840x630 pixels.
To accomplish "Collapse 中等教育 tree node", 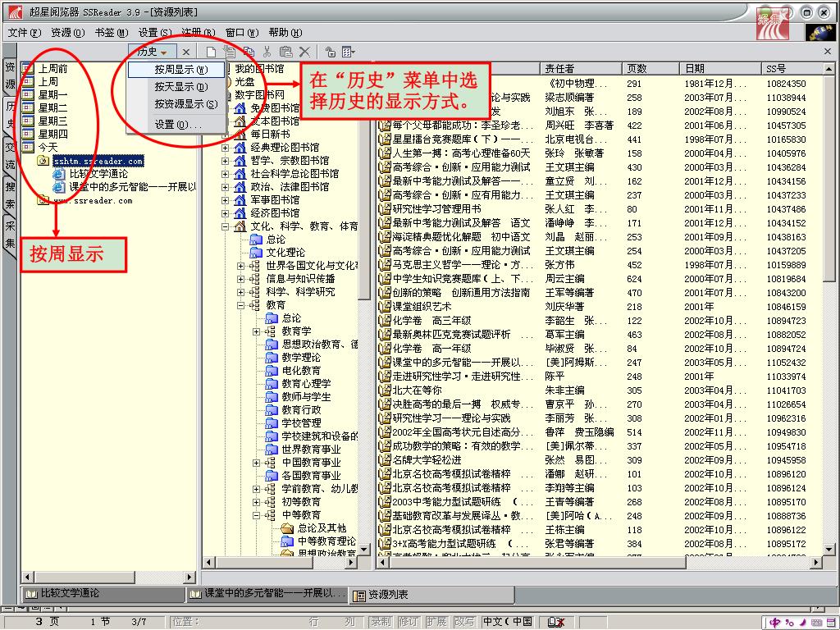I will pyautogui.click(x=257, y=515).
